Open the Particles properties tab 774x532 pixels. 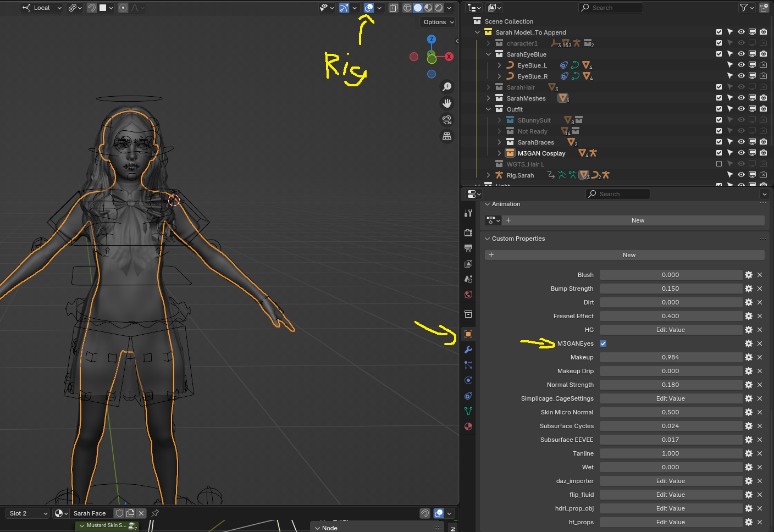[x=468, y=365]
